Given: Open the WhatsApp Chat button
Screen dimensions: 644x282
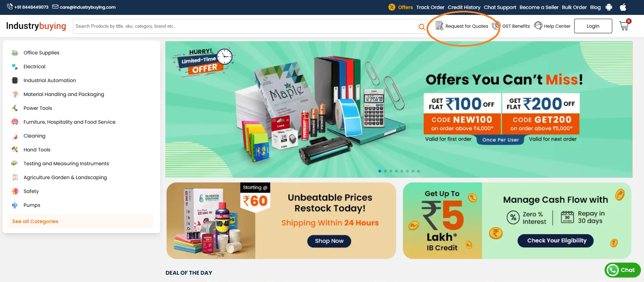Looking at the screenshot, I should point(623,270).
